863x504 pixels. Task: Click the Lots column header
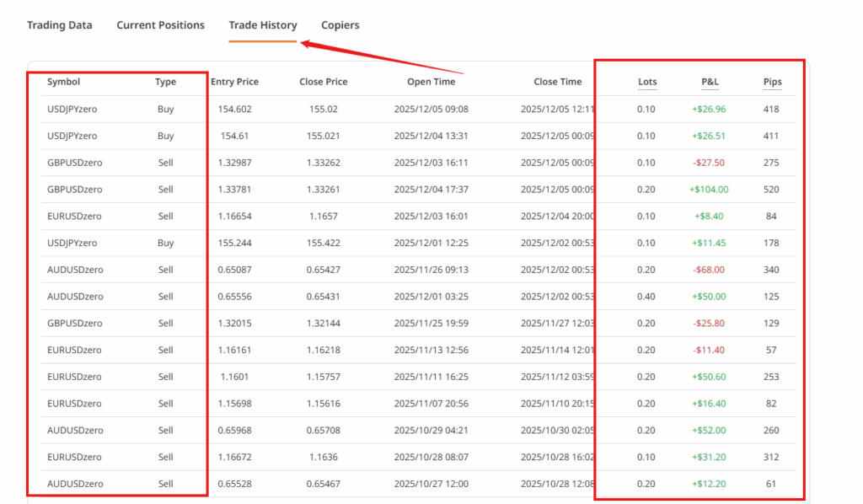click(647, 82)
